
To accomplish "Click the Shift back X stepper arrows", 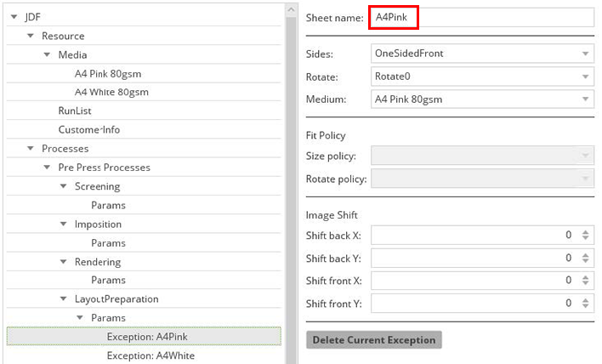I will click(x=585, y=236).
